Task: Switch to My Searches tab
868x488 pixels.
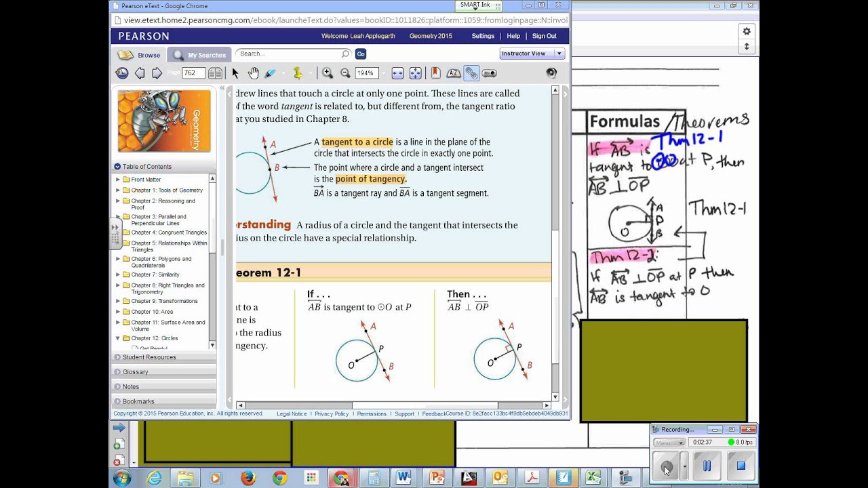Action: pos(199,55)
